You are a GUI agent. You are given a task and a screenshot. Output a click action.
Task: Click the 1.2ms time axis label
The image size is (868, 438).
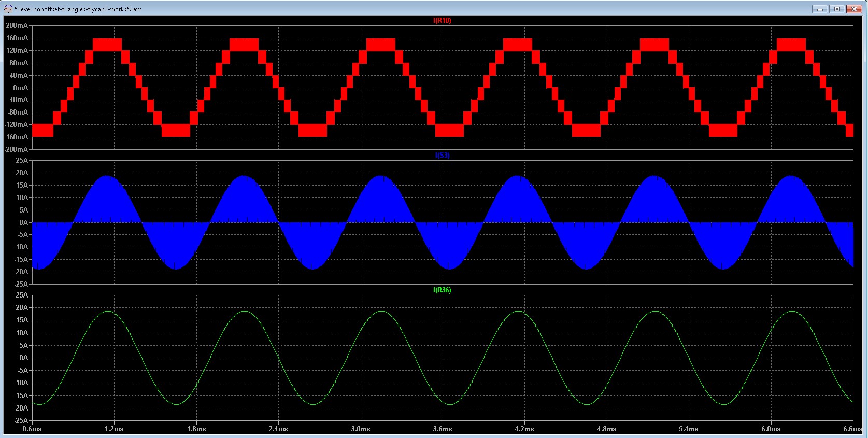[114, 429]
